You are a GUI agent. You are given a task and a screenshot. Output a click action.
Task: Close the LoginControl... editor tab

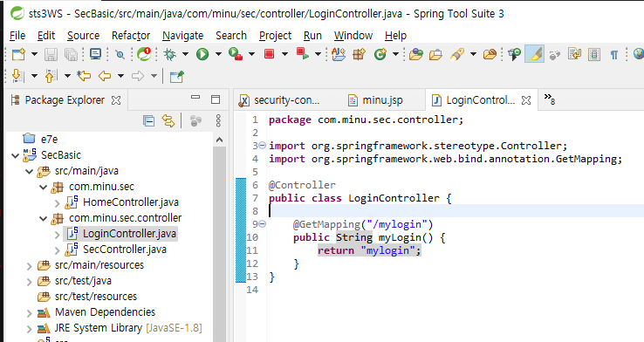point(526,100)
